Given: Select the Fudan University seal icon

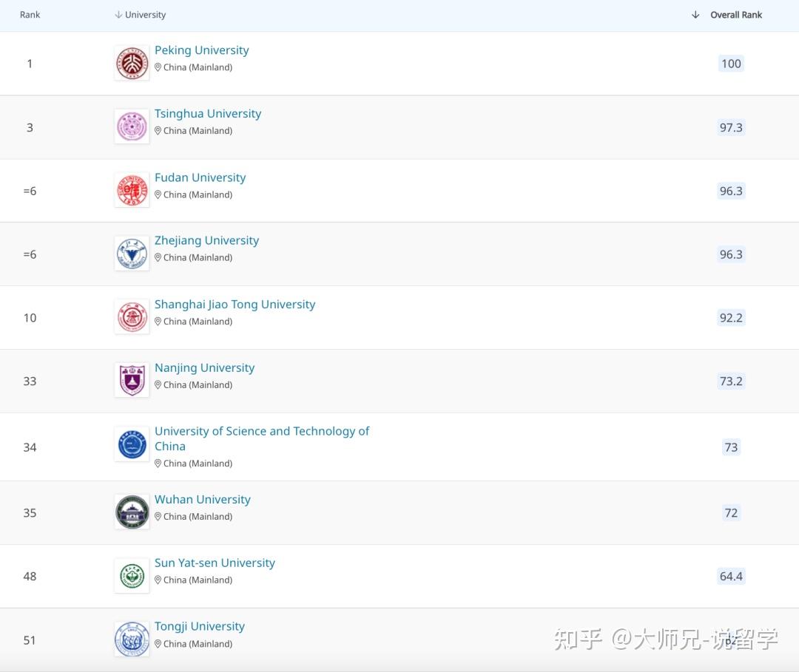Looking at the screenshot, I should pos(132,189).
